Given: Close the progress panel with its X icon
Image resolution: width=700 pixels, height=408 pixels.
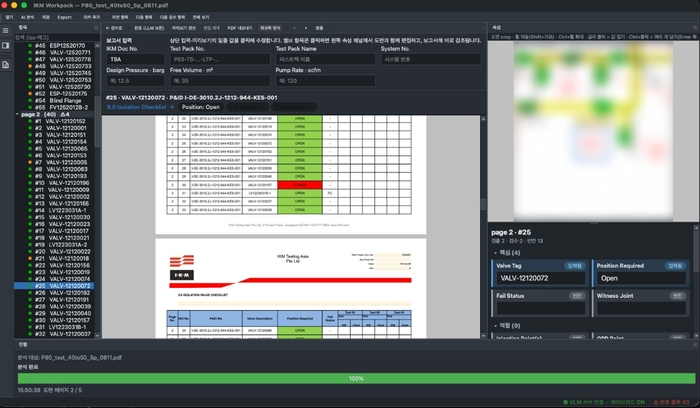Looking at the screenshot, I should point(695,345).
